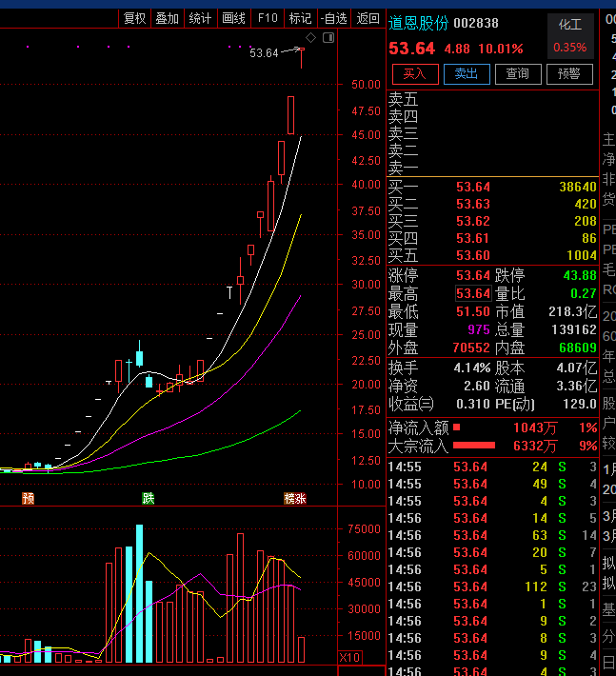The image size is (616, 676).
Task: Click the 现量 value 975
Action: (479, 329)
